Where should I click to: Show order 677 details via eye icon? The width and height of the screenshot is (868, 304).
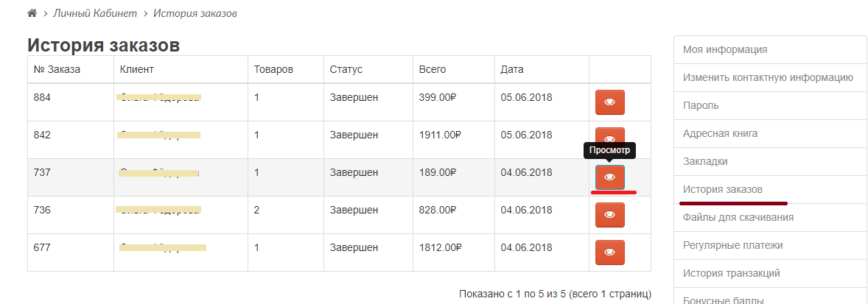[609, 252]
